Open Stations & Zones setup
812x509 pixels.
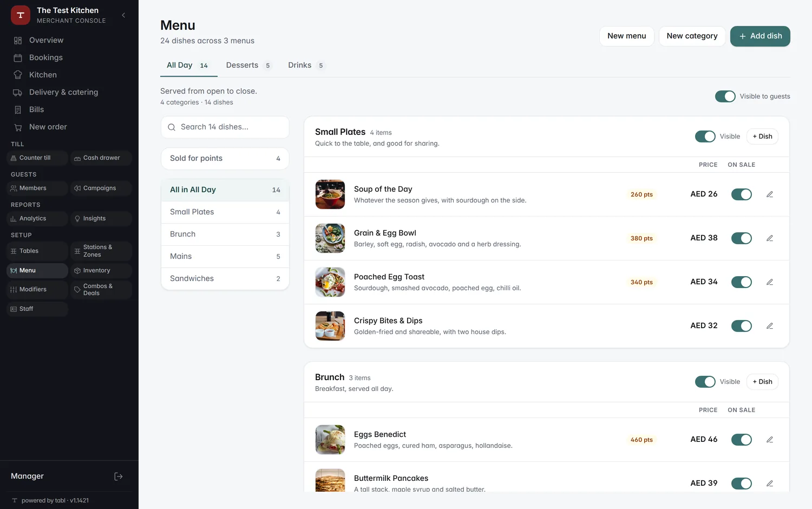[101, 251]
